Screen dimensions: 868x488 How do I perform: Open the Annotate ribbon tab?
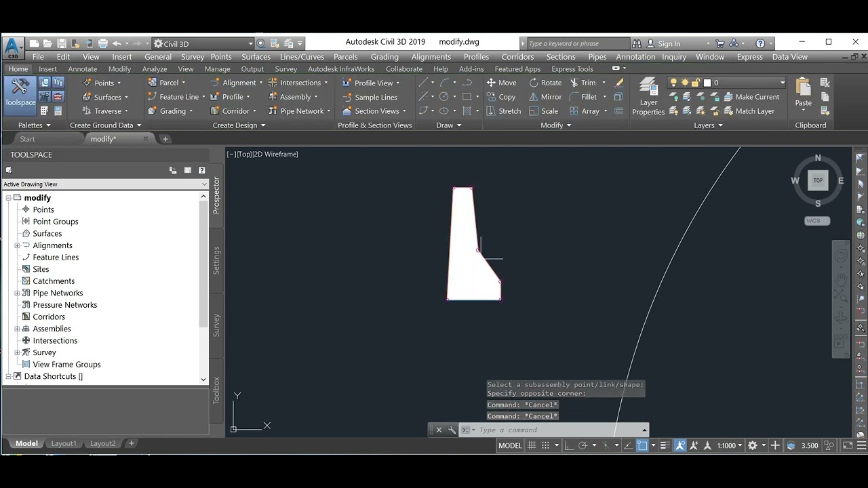83,69
